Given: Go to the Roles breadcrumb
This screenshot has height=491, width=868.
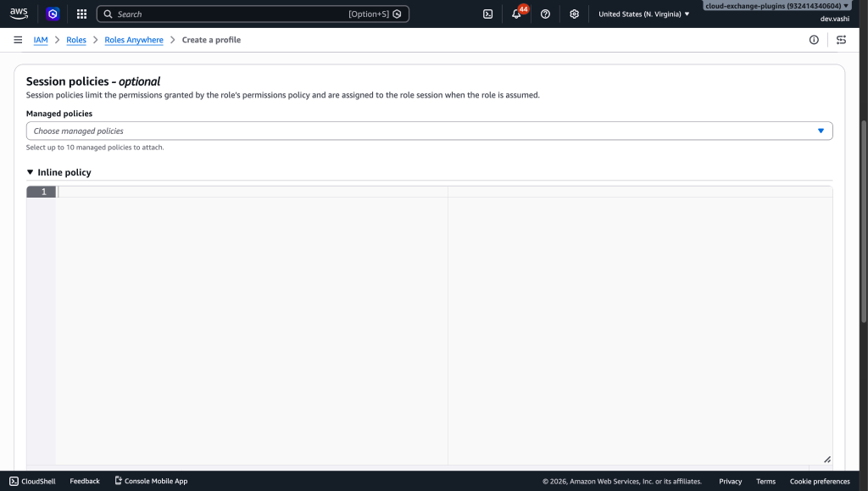Looking at the screenshot, I should pyautogui.click(x=75, y=40).
